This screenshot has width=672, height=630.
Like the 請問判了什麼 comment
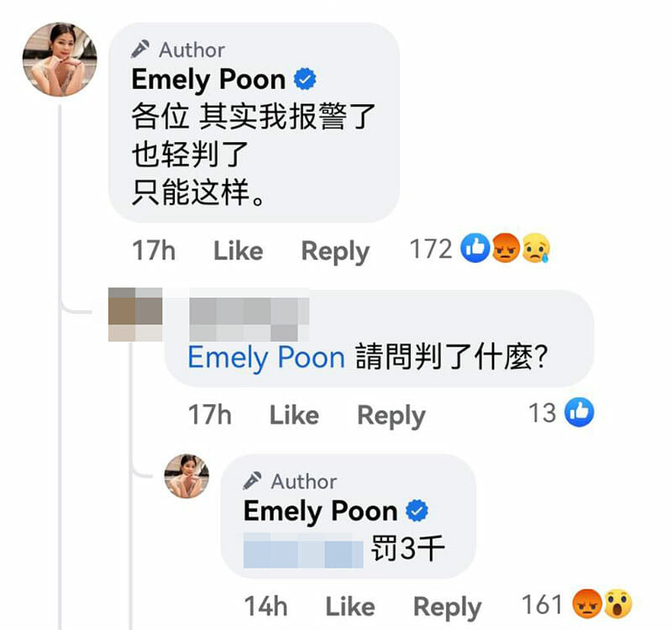click(294, 415)
